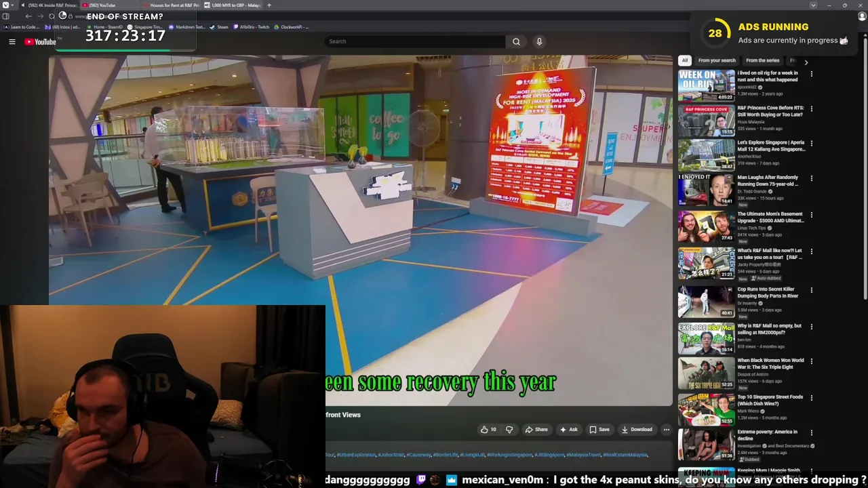Open the Twitch channel bookmark
The image size is (868, 488).
click(251, 27)
